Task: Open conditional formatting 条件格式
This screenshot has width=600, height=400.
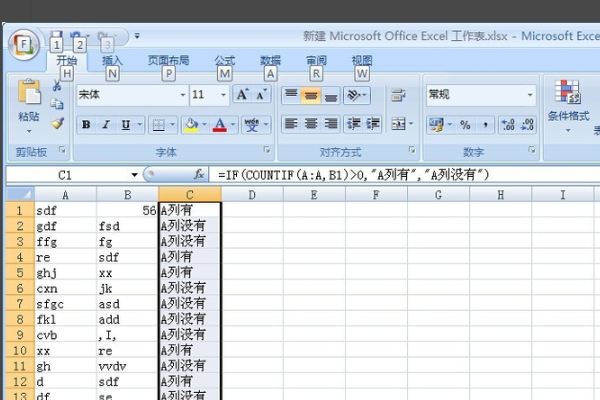Action: [x=568, y=104]
